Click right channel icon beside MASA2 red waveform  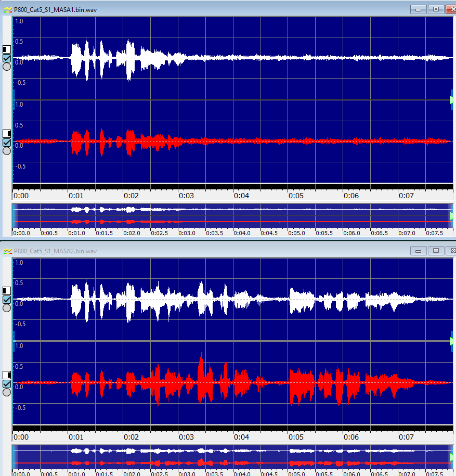[x=7, y=375]
